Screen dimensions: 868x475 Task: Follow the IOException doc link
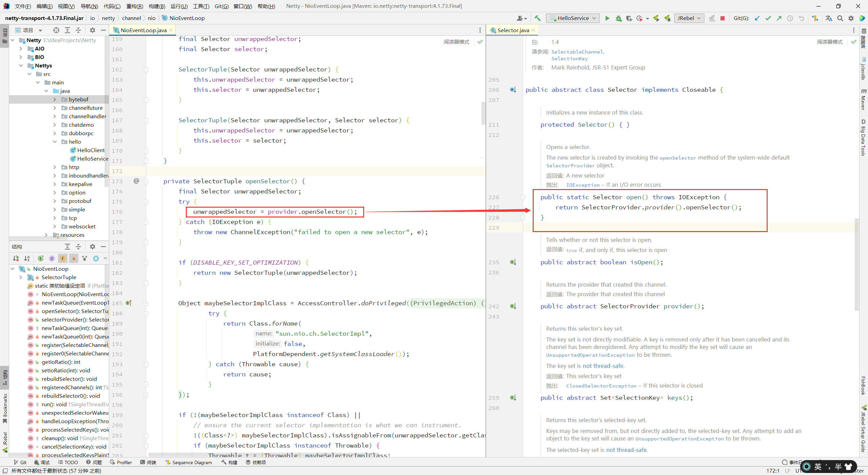583,185
